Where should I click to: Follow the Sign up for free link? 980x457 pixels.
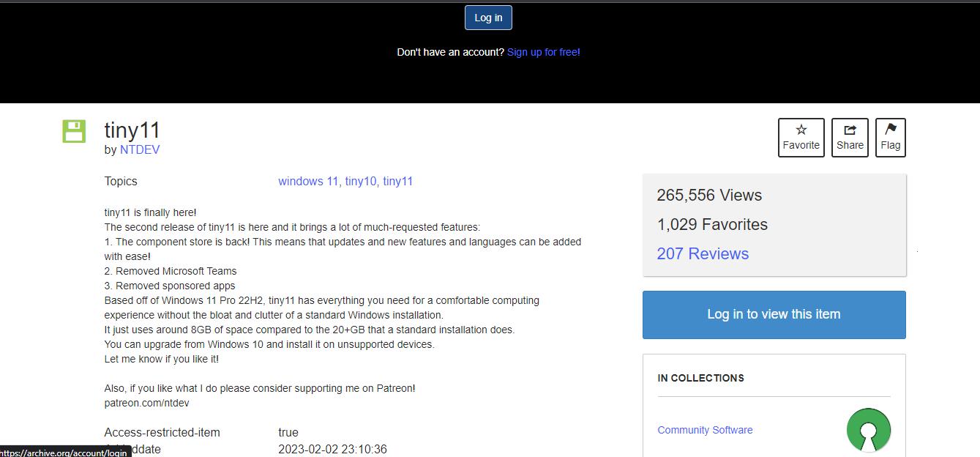(542, 52)
